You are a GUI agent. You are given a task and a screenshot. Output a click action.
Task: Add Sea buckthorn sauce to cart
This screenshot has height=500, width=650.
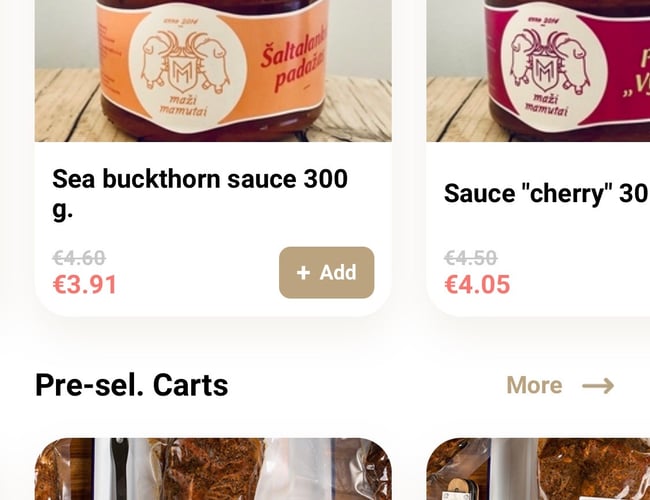point(326,273)
